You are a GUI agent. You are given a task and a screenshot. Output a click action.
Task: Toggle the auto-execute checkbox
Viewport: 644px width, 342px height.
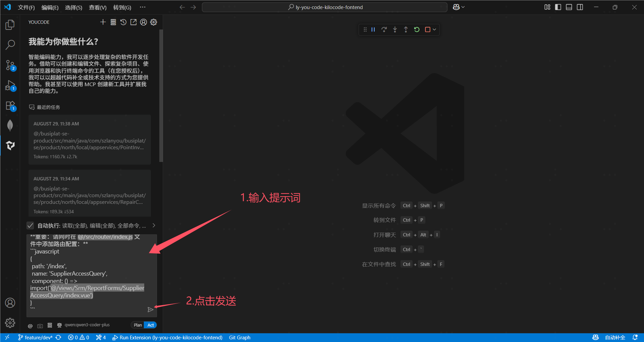pos(30,225)
